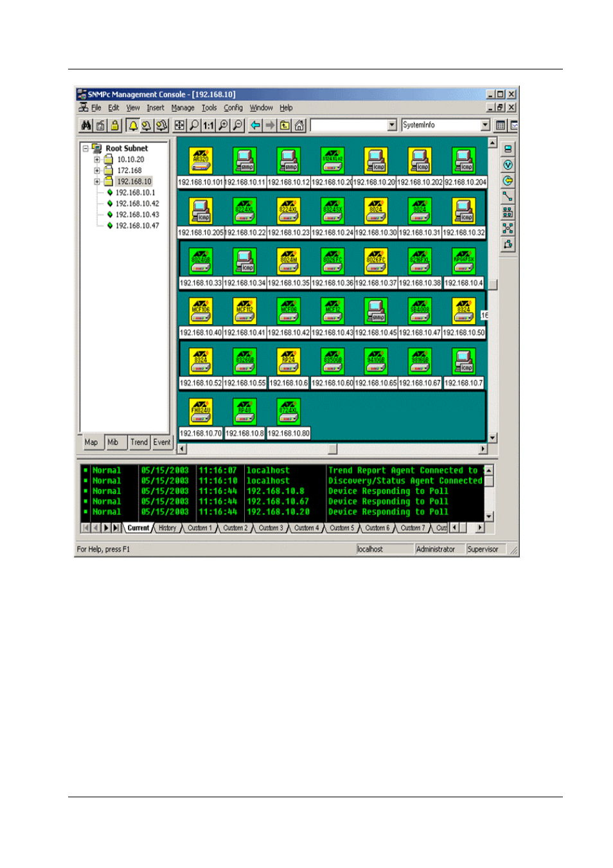Click event log scroll down arrow
Viewport: 613px width, 868px height.
coord(489,516)
